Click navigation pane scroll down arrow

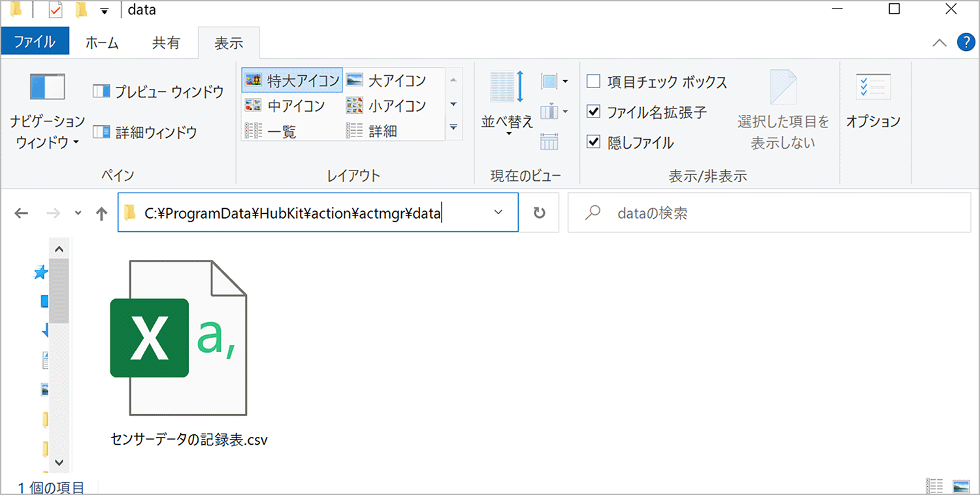pos(59,462)
